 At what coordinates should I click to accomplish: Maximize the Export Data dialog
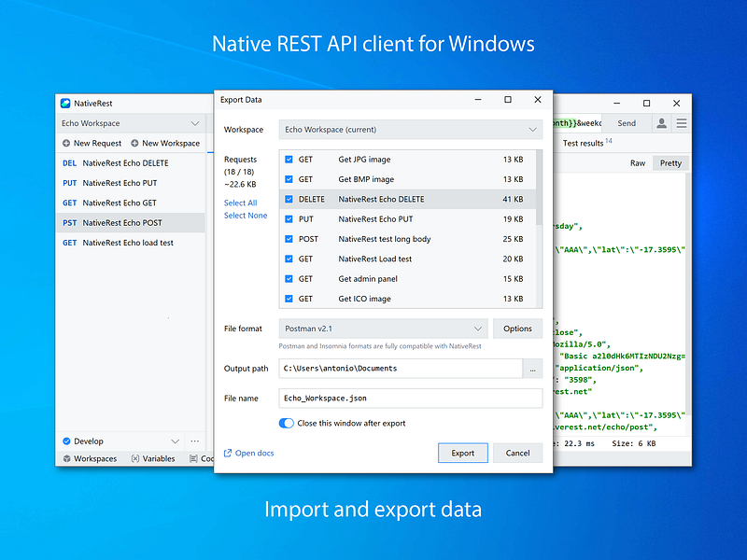tap(508, 100)
